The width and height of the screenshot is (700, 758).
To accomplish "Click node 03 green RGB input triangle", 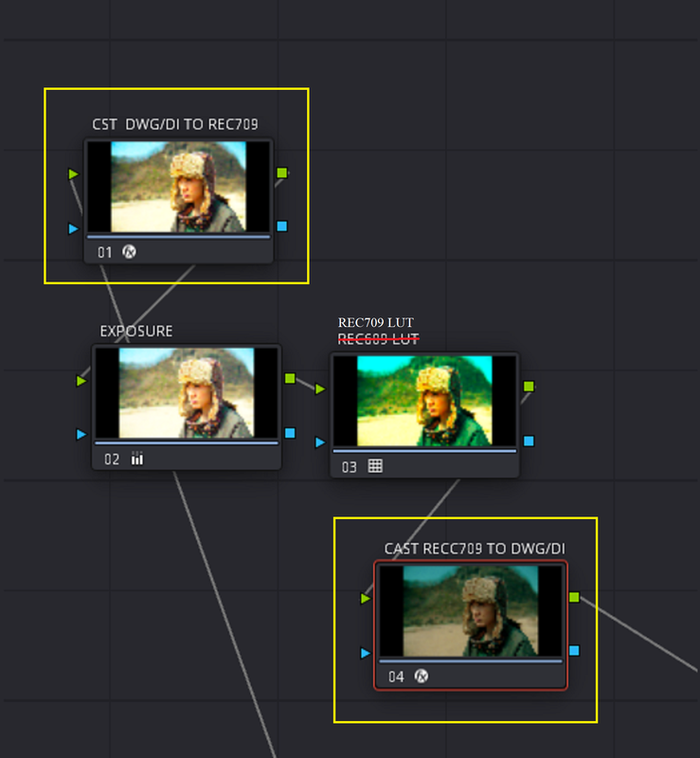I will point(320,388).
